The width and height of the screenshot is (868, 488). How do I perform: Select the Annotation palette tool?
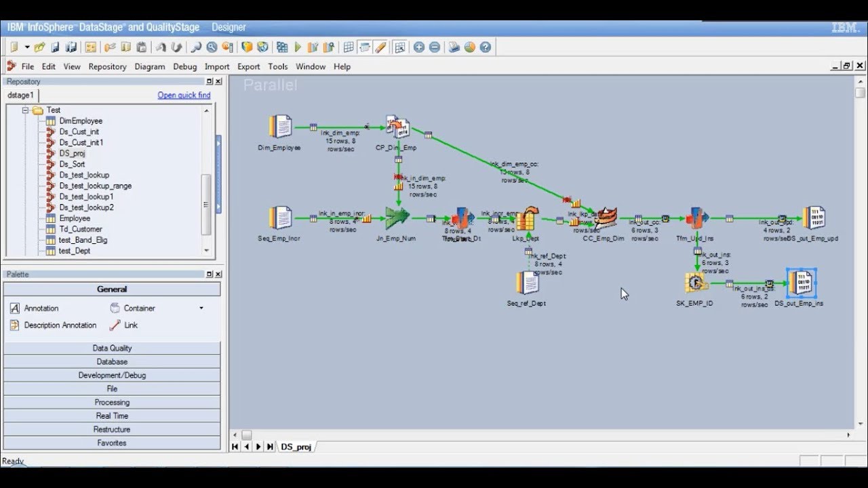[x=35, y=308]
